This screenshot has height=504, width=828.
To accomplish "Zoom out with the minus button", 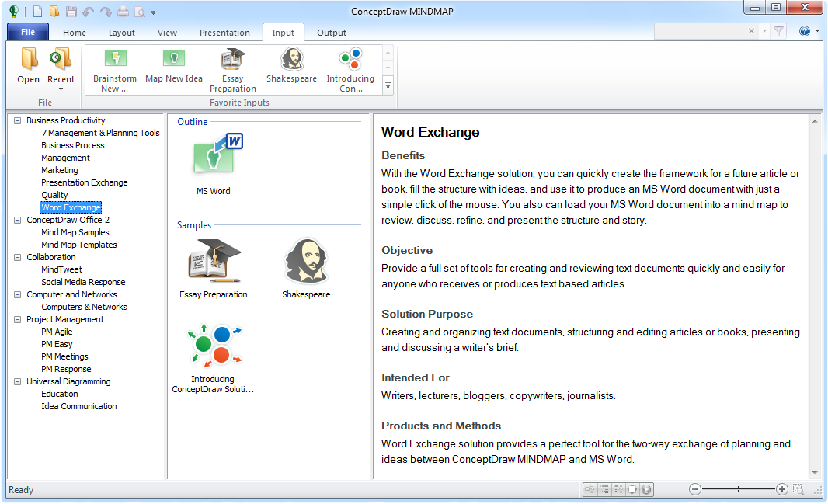I will 695,490.
